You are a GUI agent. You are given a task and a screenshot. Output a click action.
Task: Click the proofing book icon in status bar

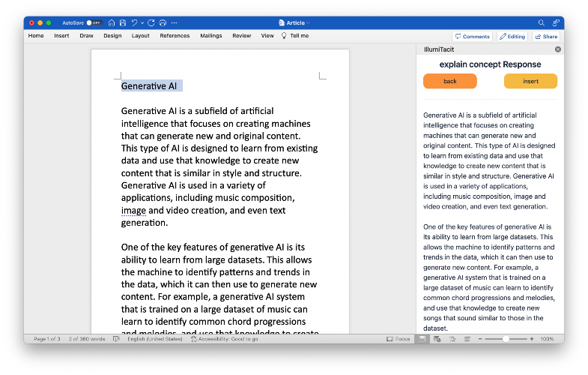click(x=117, y=339)
